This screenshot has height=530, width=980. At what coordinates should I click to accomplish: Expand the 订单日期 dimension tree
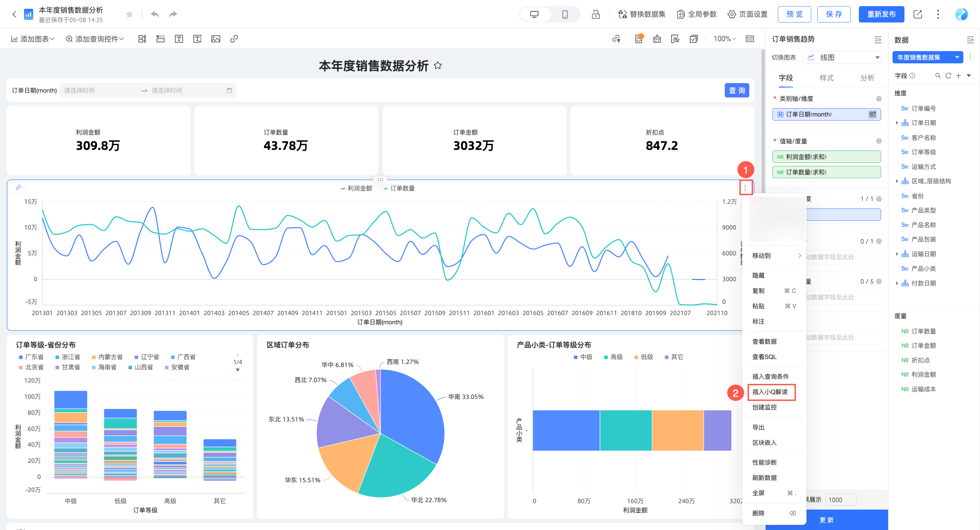point(897,123)
